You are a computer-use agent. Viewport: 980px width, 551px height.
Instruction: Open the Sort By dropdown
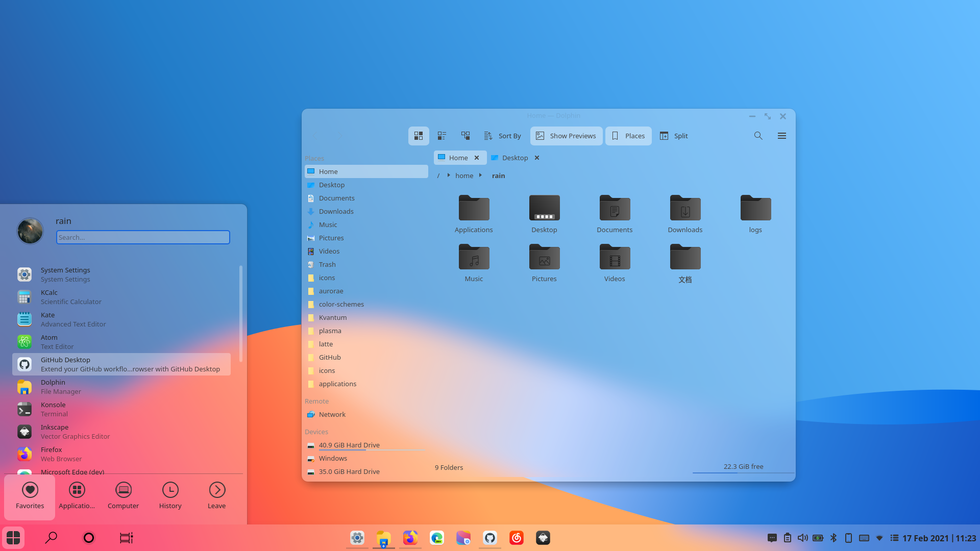503,136
